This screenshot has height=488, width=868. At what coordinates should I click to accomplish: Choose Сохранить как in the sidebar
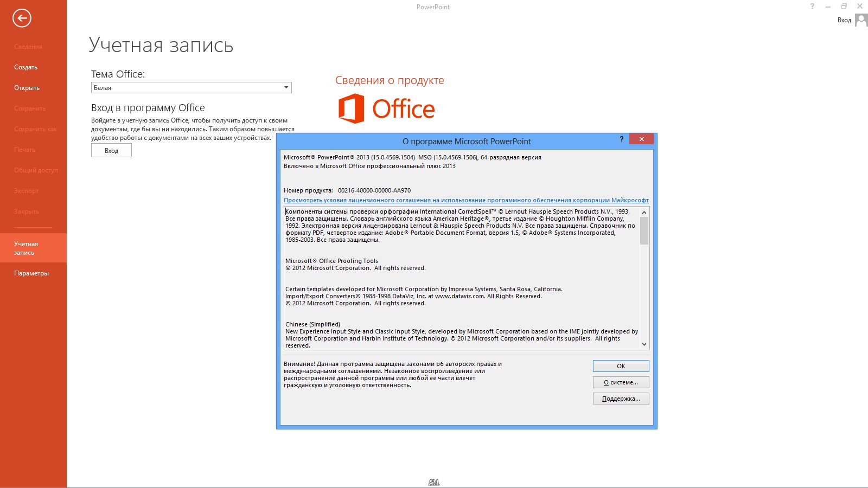coord(35,129)
